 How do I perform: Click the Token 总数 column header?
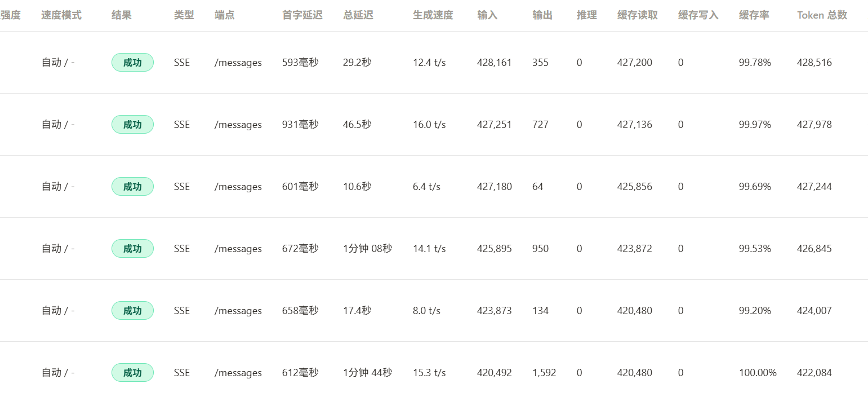[x=822, y=15]
